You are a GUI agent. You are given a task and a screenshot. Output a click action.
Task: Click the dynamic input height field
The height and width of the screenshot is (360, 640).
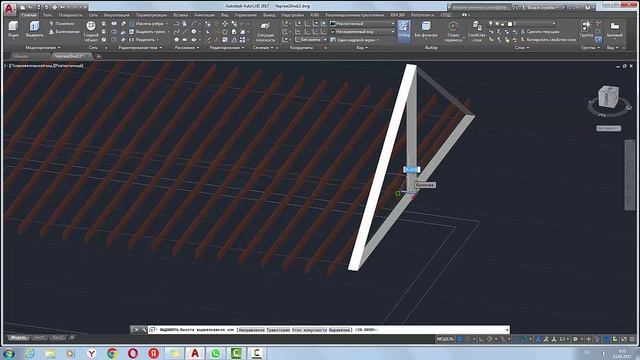tap(411, 169)
